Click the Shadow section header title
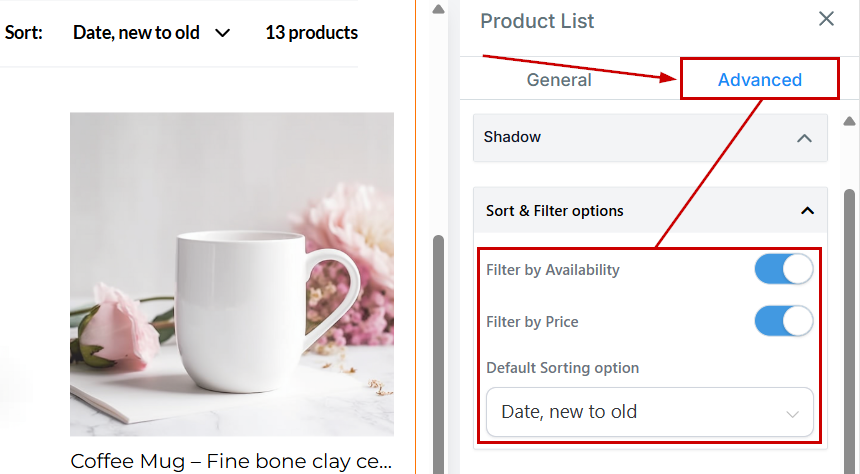The width and height of the screenshot is (860, 474). (512, 137)
